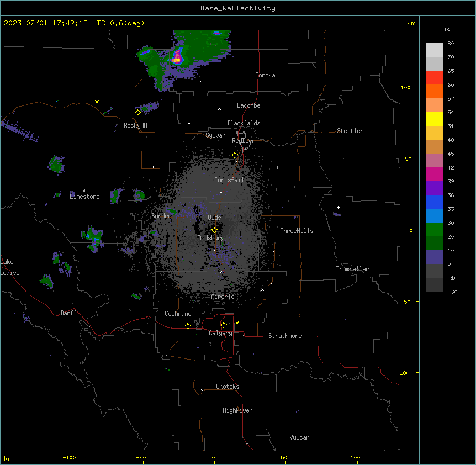Select the Innisfail label
476x465 pixels.
click(x=229, y=180)
